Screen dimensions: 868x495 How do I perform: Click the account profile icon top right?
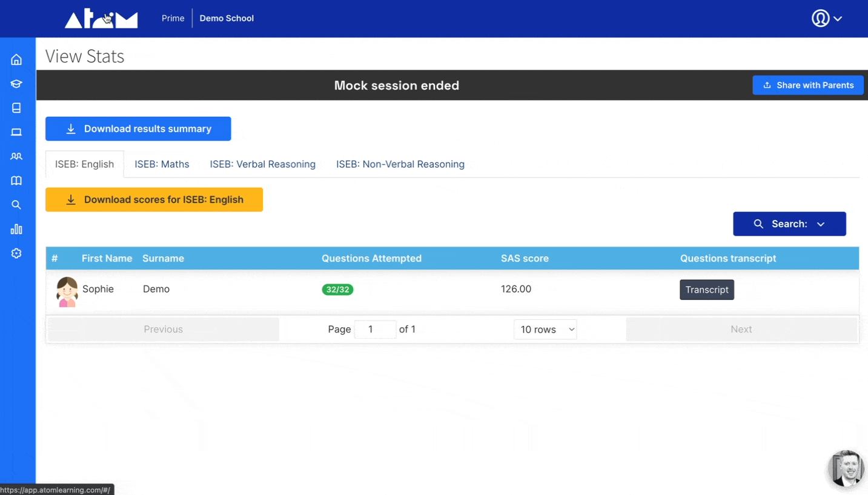point(820,18)
